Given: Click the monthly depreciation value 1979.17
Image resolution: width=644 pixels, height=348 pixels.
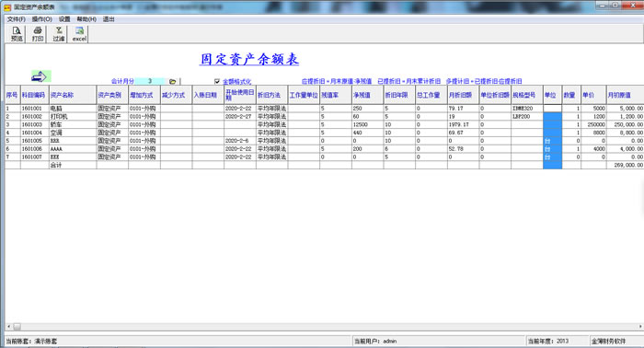Looking at the screenshot, I should coord(463,124).
